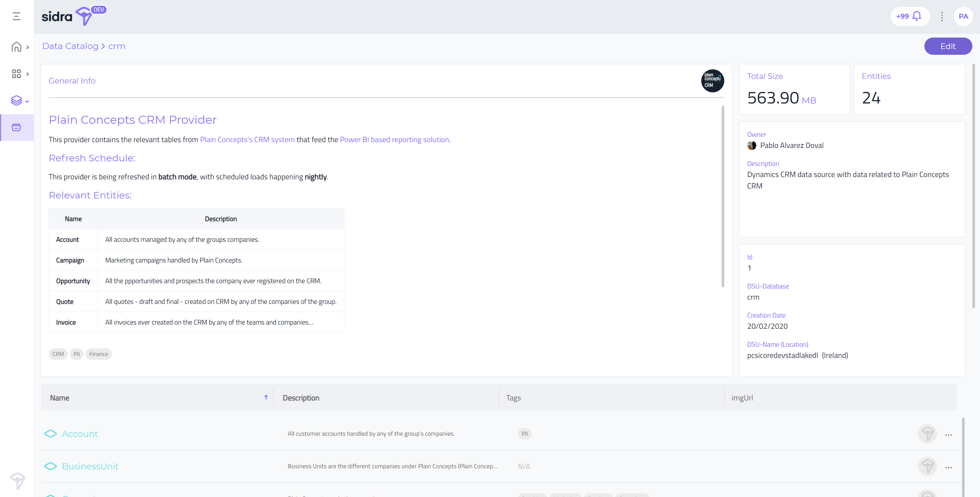980x497 pixels.
Task: Open the grid apps sidebar icon
Action: (16, 74)
